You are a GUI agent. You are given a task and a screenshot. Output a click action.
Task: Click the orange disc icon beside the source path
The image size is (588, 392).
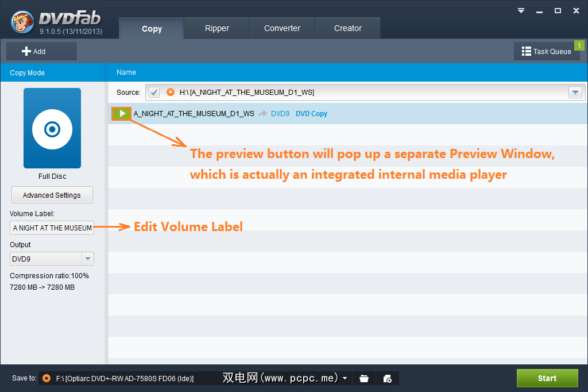click(x=170, y=93)
